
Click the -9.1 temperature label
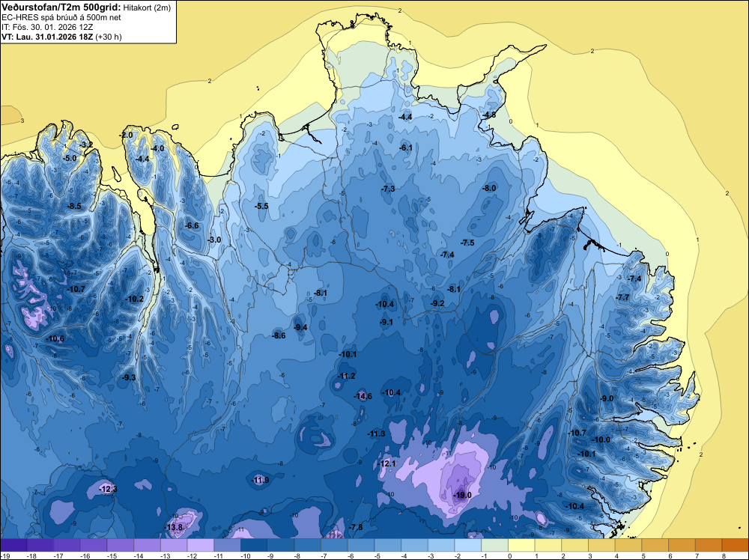386,322
